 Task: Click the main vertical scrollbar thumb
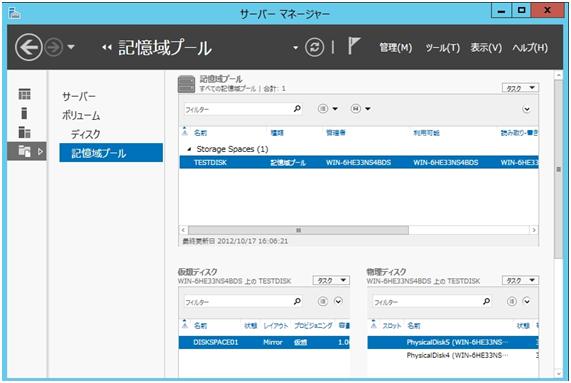point(558,169)
